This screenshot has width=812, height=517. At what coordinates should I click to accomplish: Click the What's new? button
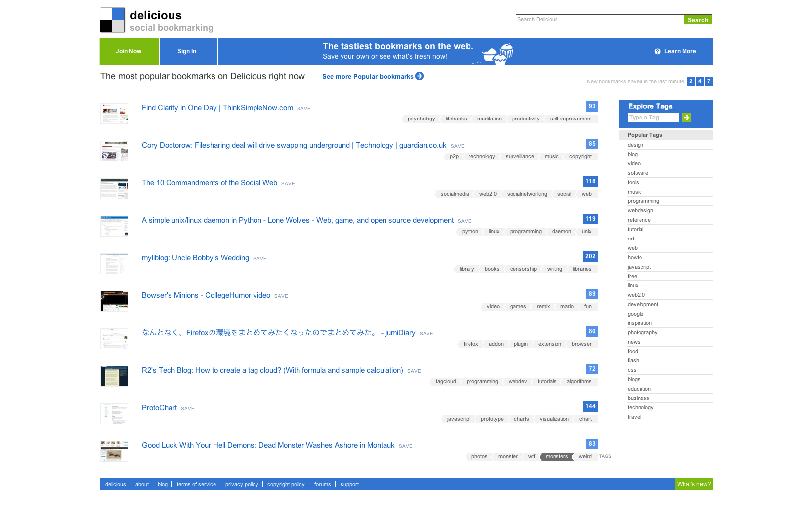coord(694,484)
